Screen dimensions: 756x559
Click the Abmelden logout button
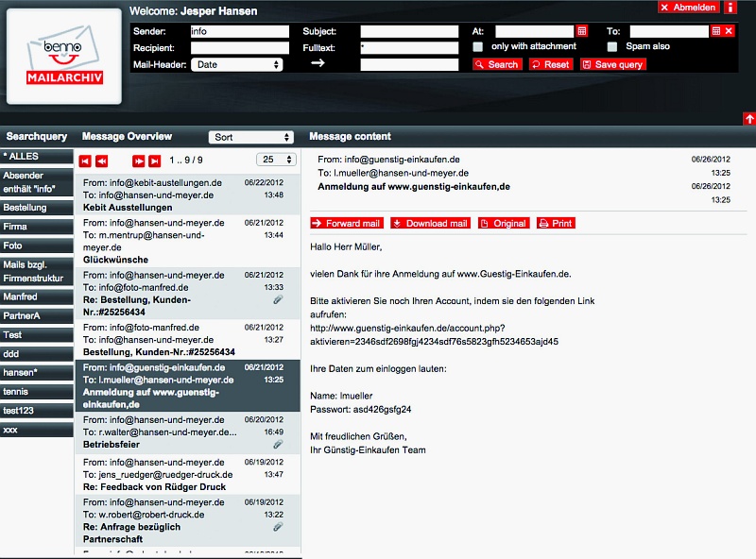[x=689, y=8]
